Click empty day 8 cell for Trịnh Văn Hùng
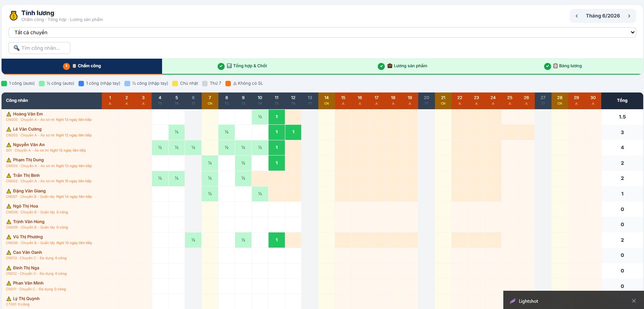Viewport: 644px width, 309px height. [227, 225]
